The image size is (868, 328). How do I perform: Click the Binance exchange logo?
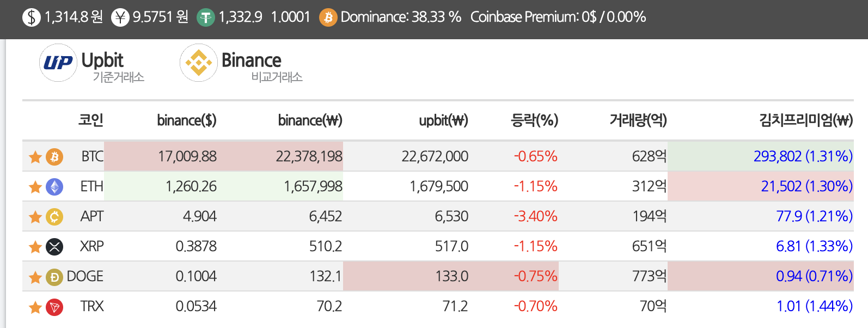(x=199, y=63)
